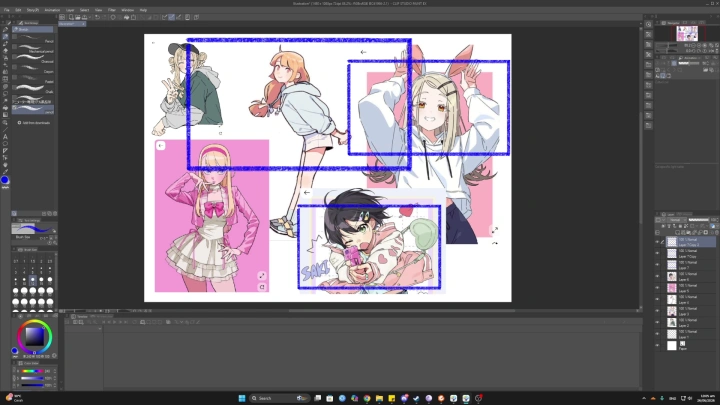Image resolution: width=720 pixels, height=405 pixels.
Task: Hide Layer 7 Copy with eye icon
Action: tap(657, 253)
